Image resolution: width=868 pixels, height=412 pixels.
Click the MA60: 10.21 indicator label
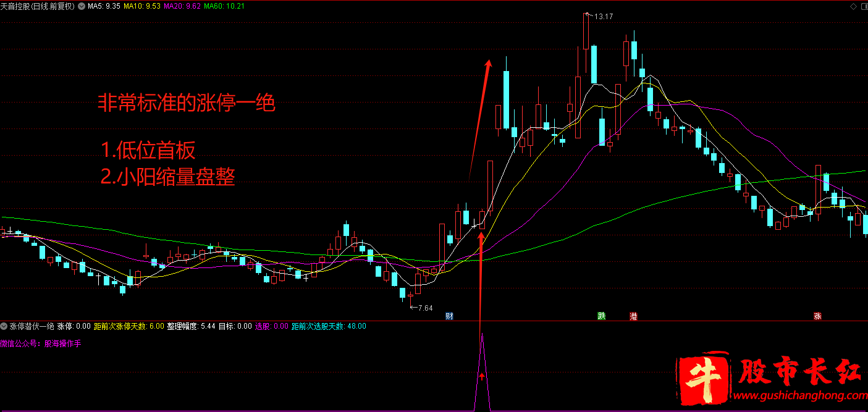224,6
